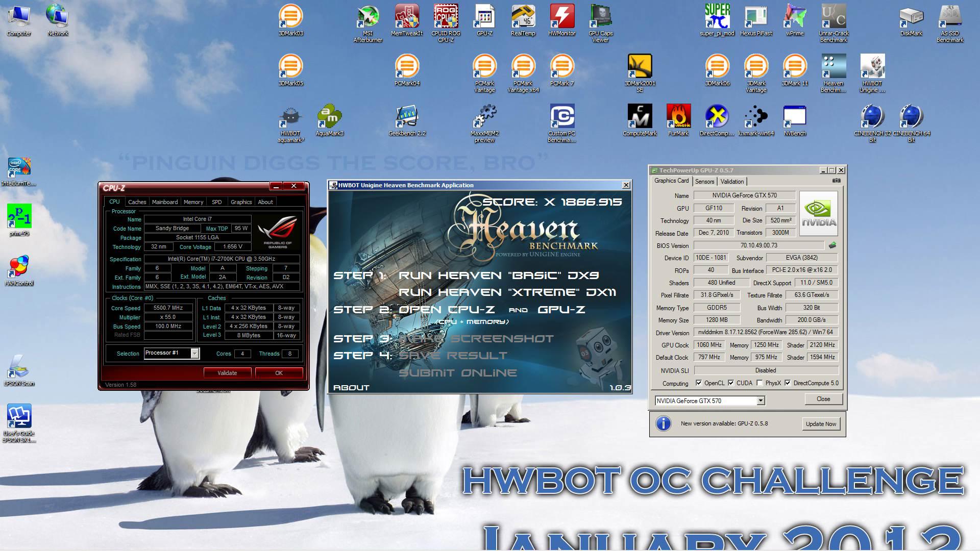Click the GPU-Z Driver Version field
Image resolution: width=980 pixels, height=551 pixels.
tap(766, 332)
